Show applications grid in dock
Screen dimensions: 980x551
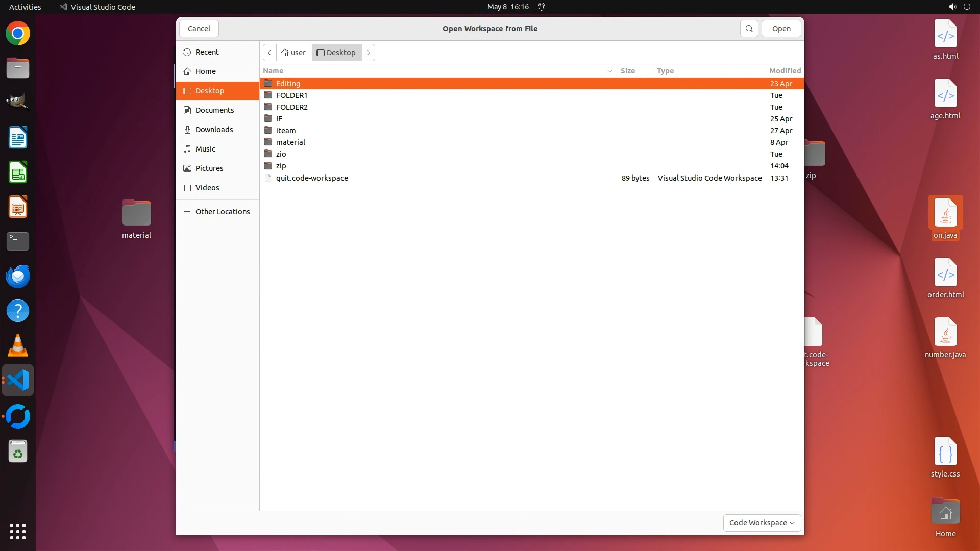pyautogui.click(x=18, y=531)
